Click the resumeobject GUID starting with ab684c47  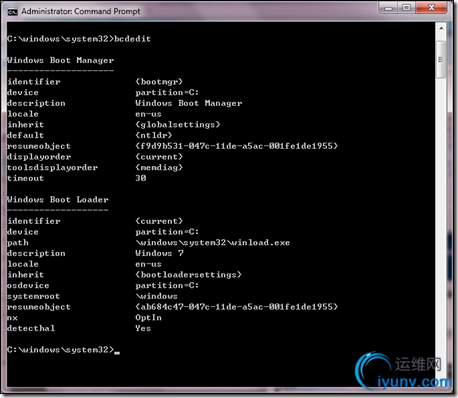[x=236, y=307]
